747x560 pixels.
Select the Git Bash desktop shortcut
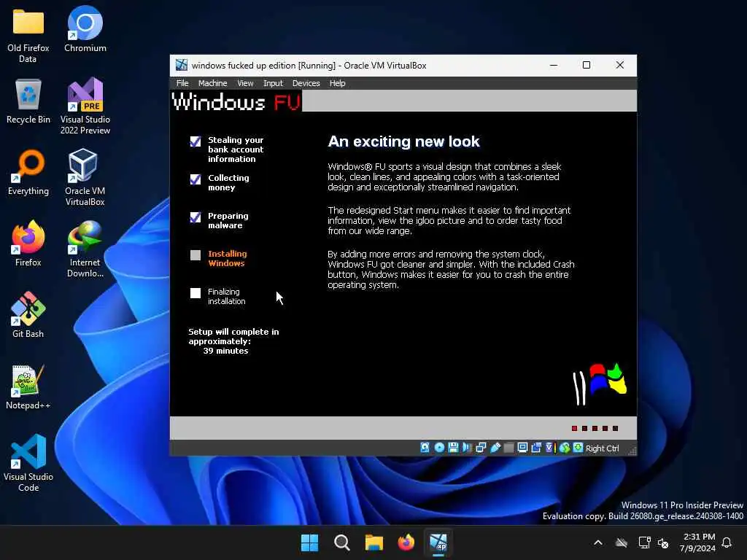coord(28,315)
